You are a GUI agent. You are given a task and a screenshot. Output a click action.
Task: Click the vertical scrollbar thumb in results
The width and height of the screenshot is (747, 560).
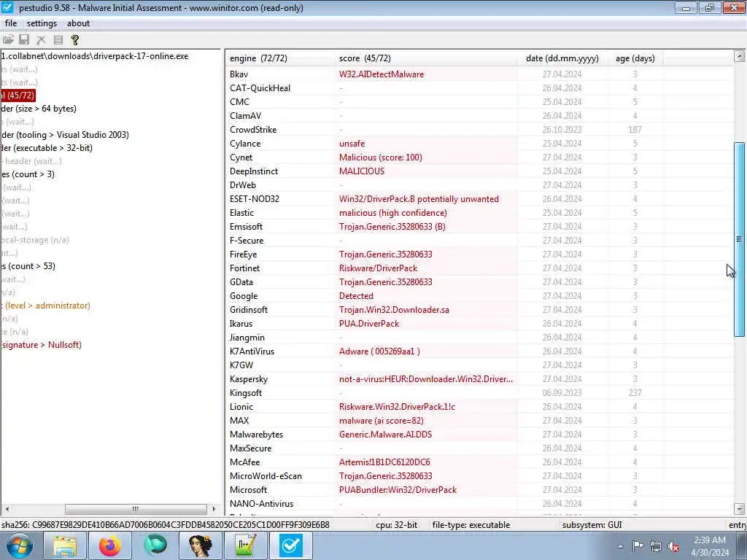coord(740,239)
